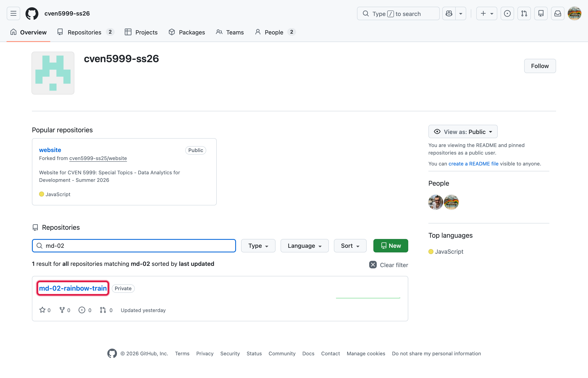Open Copilot chat icon
This screenshot has width=588, height=378.
tap(449, 13)
